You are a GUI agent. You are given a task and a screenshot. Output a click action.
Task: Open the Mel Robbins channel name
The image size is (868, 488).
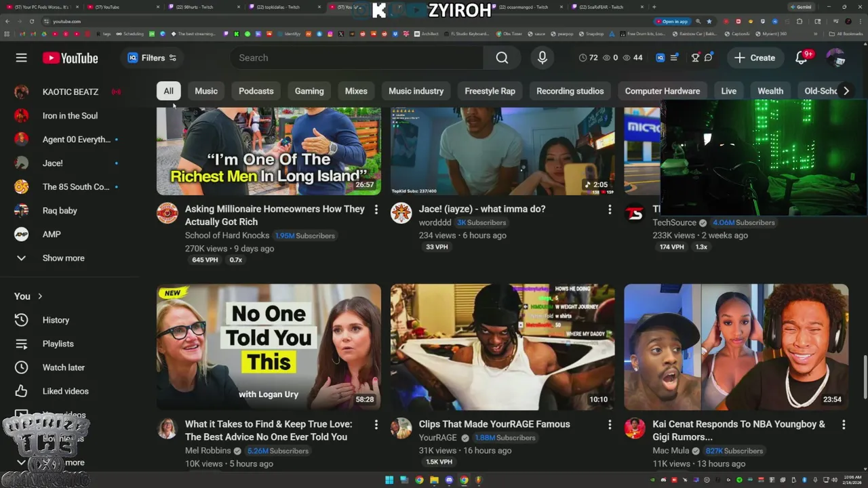208,451
